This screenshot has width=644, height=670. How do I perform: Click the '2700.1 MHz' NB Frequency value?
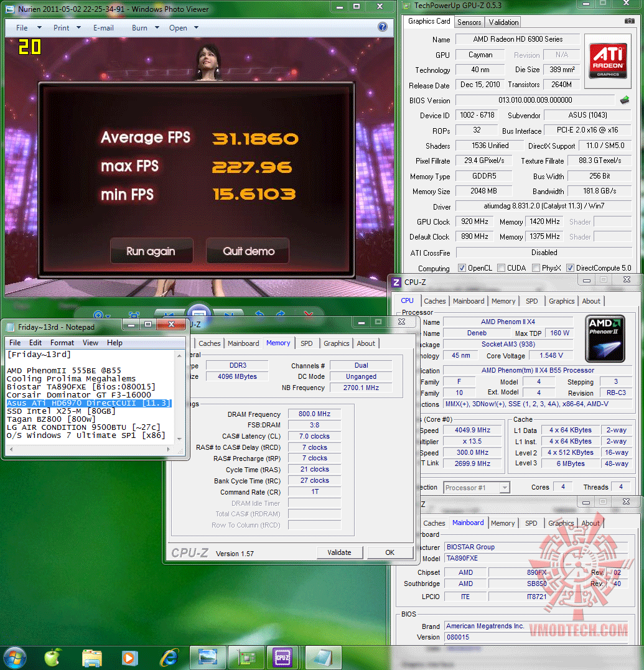[361, 388]
